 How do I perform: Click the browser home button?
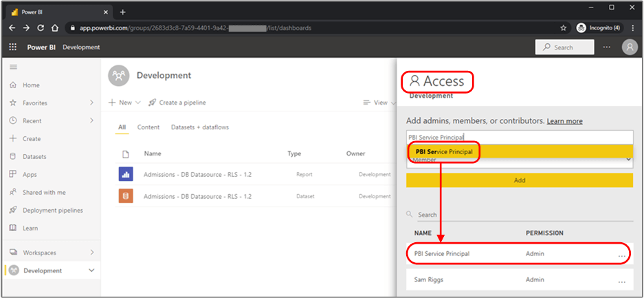[54, 28]
